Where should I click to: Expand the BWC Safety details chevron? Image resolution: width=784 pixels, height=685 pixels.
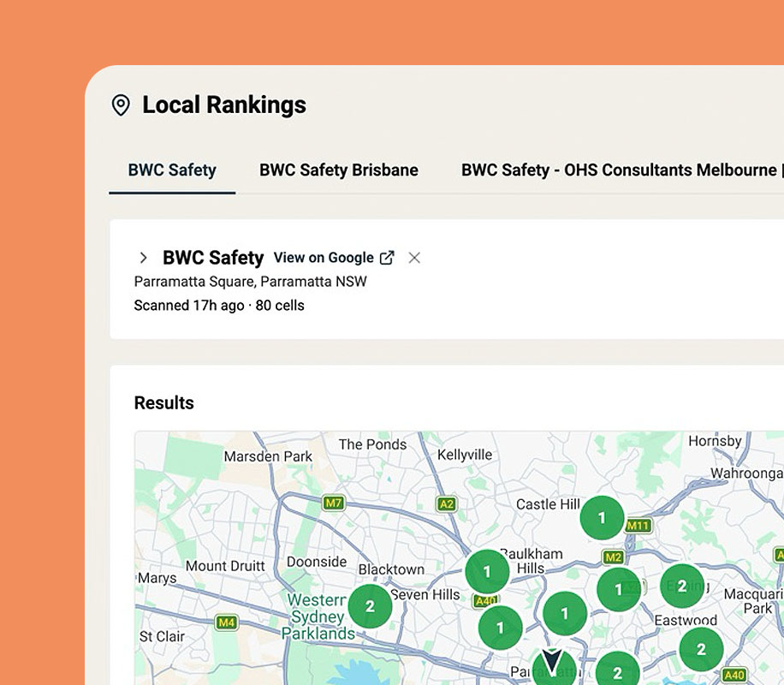(144, 258)
